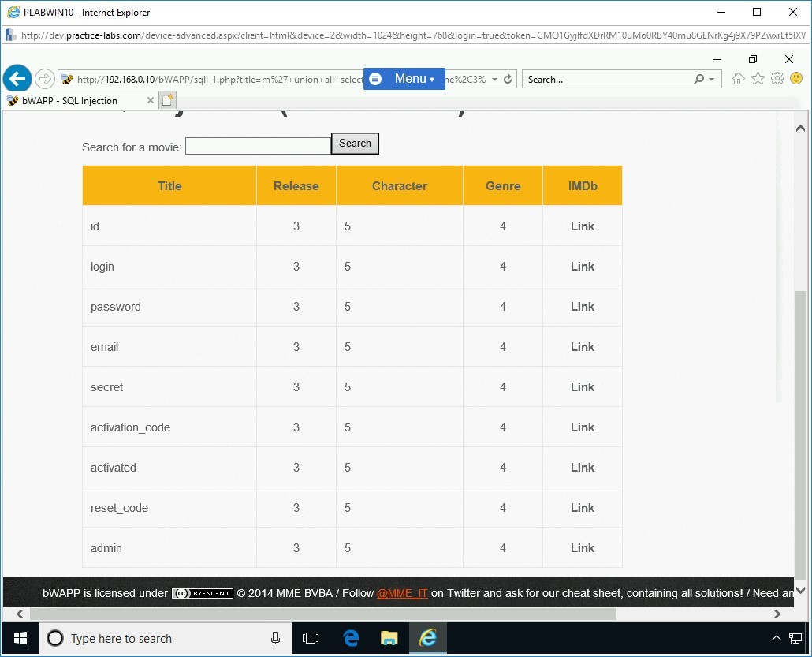Viewport: 812px width, 657px height.
Task: Open Favorites with the star icon
Action: pos(758,79)
